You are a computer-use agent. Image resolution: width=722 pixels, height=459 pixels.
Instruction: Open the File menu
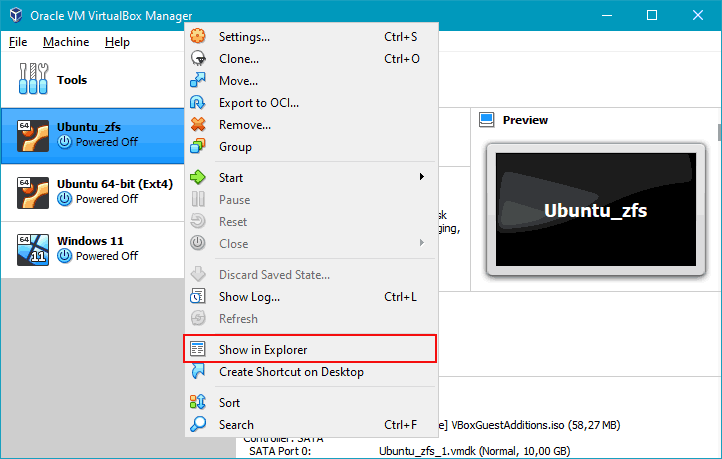point(18,42)
